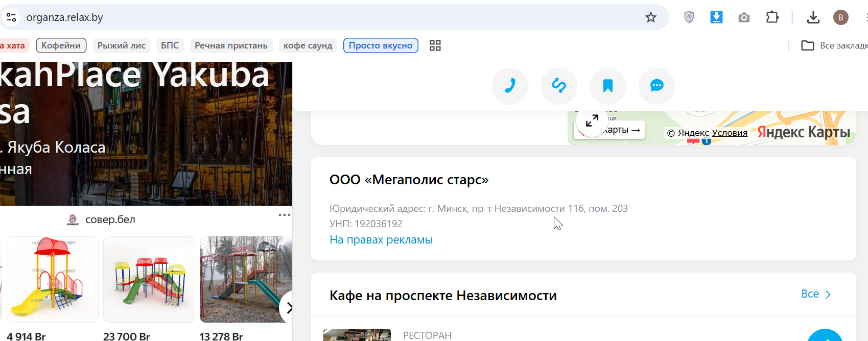Viewport: 868px width, 341px height.
Task: Expand the map to fullscreen
Action: coord(592,121)
